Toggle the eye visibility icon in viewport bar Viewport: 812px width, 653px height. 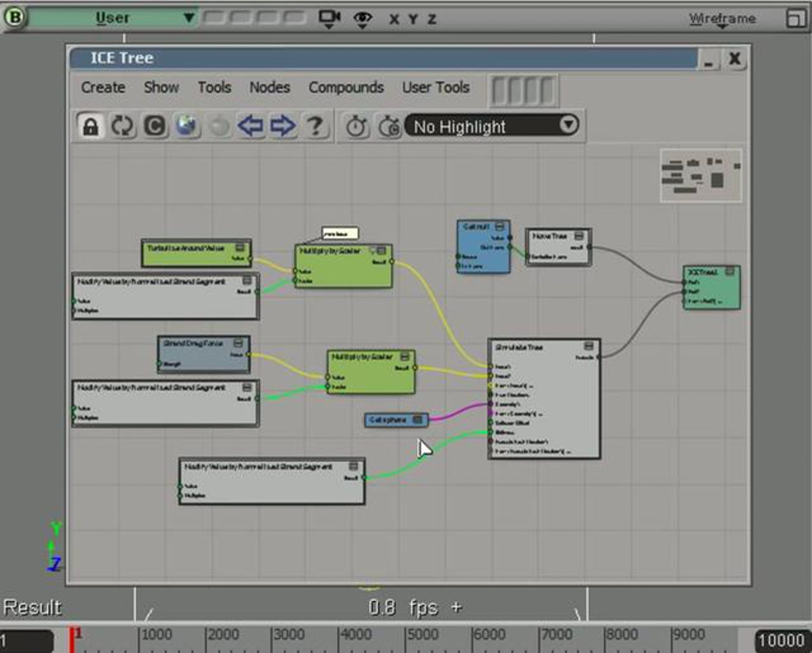(x=363, y=19)
